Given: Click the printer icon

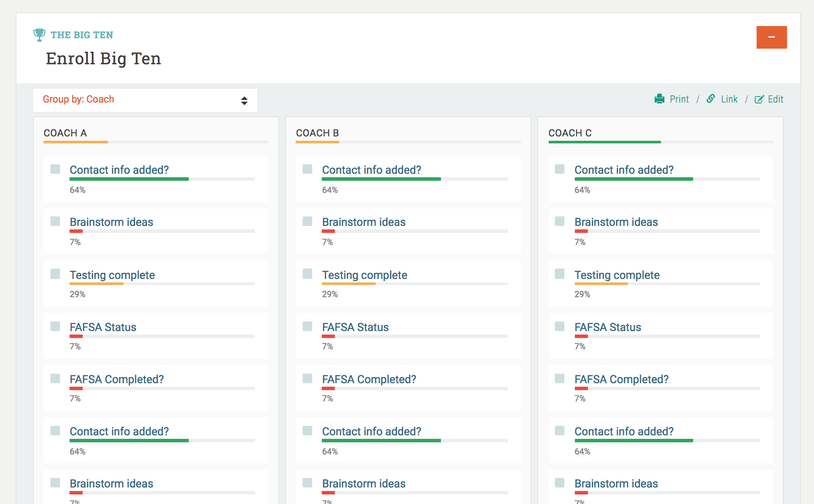Looking at the screenshot, I should coord(659,99).
